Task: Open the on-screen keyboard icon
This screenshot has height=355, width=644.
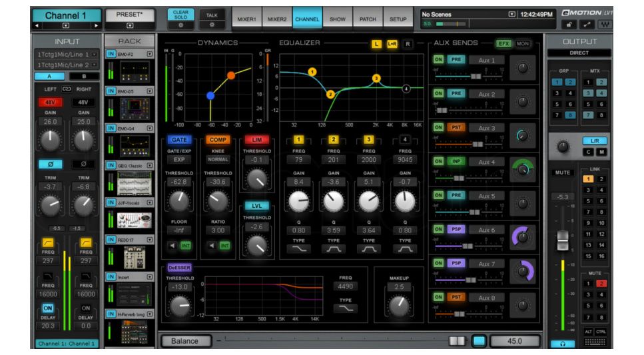Action: (x=595, y=342)
